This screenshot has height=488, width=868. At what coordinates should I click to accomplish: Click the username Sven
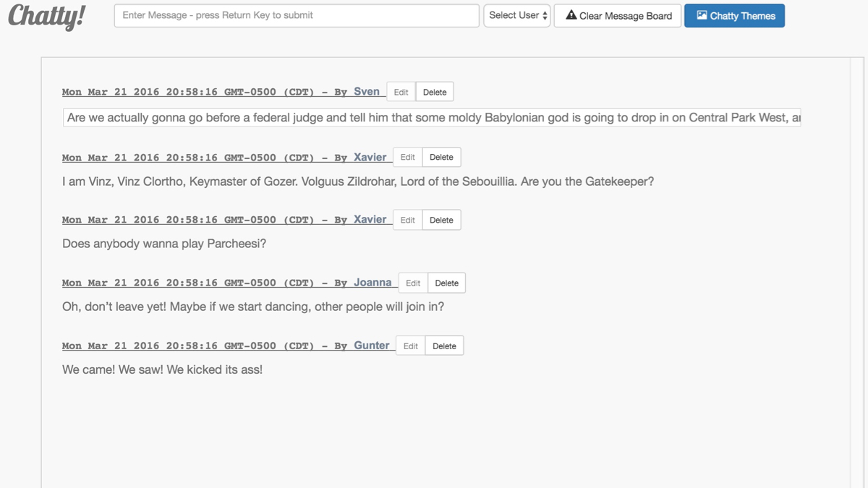[x=367, y=92]
